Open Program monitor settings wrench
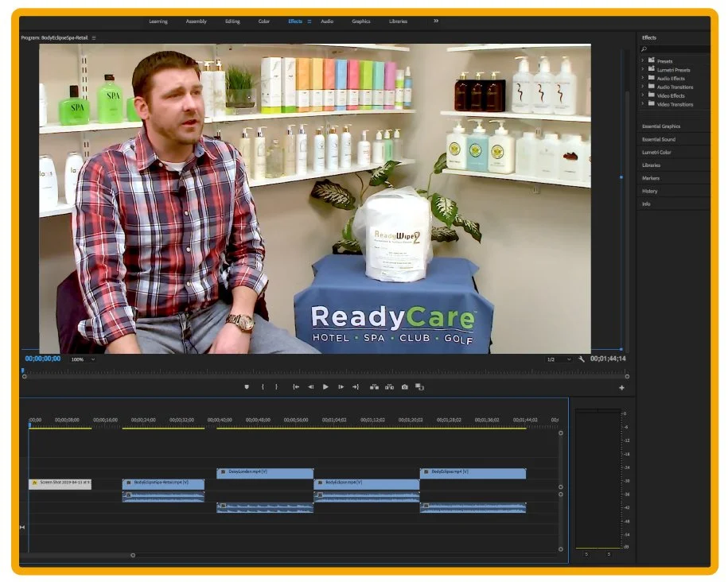Image resolution: width=728 pixels, height=582 pixels. [x=582, y=359]
